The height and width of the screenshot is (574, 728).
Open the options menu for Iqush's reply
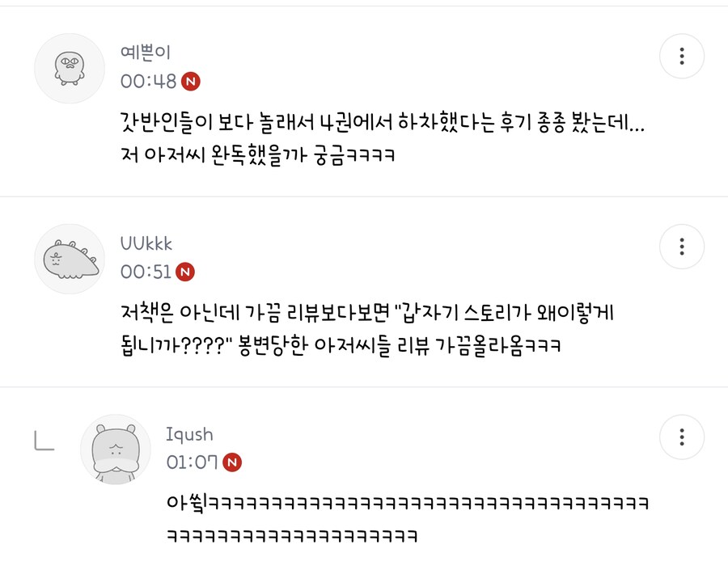(682, 437)
